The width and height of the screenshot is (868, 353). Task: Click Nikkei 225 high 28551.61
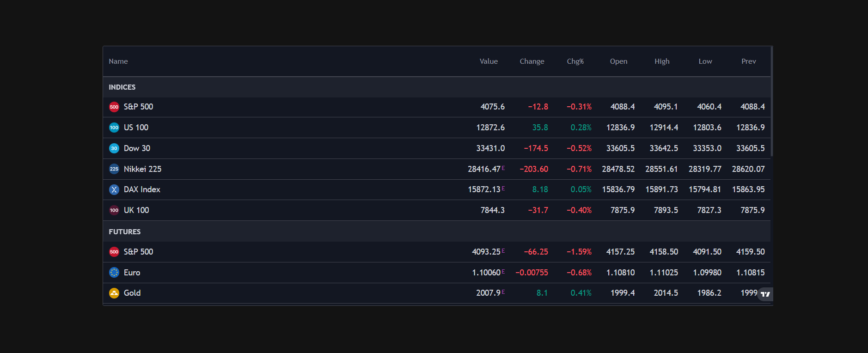[x=661, y=169]
